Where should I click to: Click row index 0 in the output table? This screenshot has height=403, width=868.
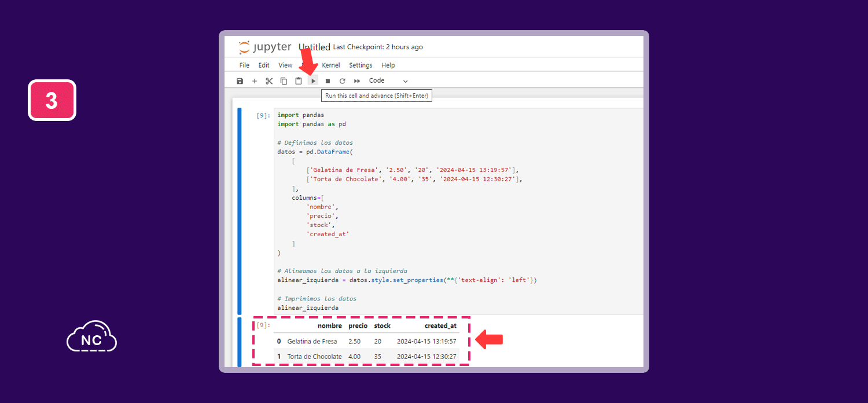click(x=279, y=342)
